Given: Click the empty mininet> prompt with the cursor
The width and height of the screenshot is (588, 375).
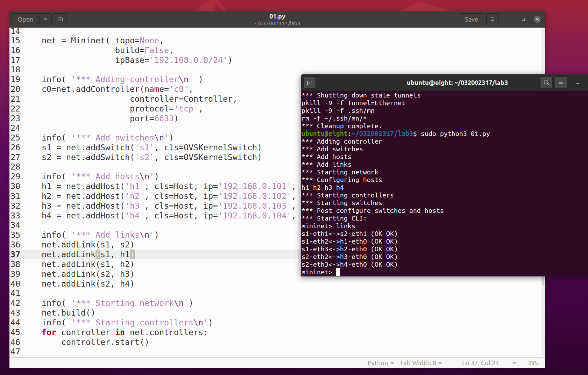Looking at the screenshot, I should click(321, 272).
